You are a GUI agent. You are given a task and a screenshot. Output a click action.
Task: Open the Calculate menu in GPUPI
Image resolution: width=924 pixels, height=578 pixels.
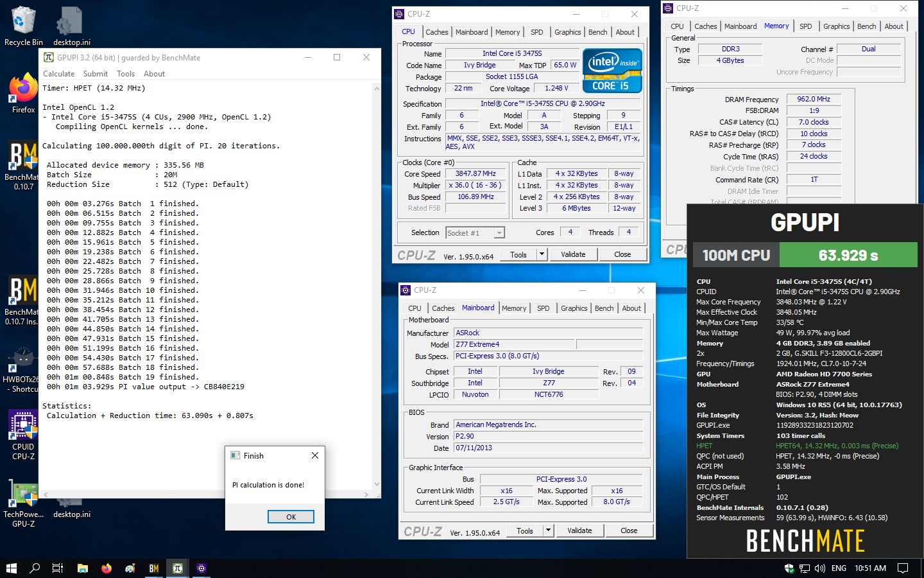click(x=58, y=74)
